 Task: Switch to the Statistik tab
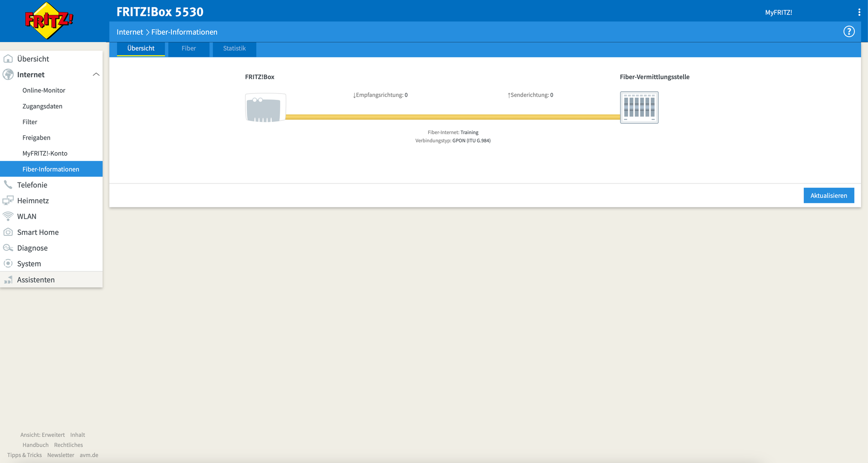(234, 49)
